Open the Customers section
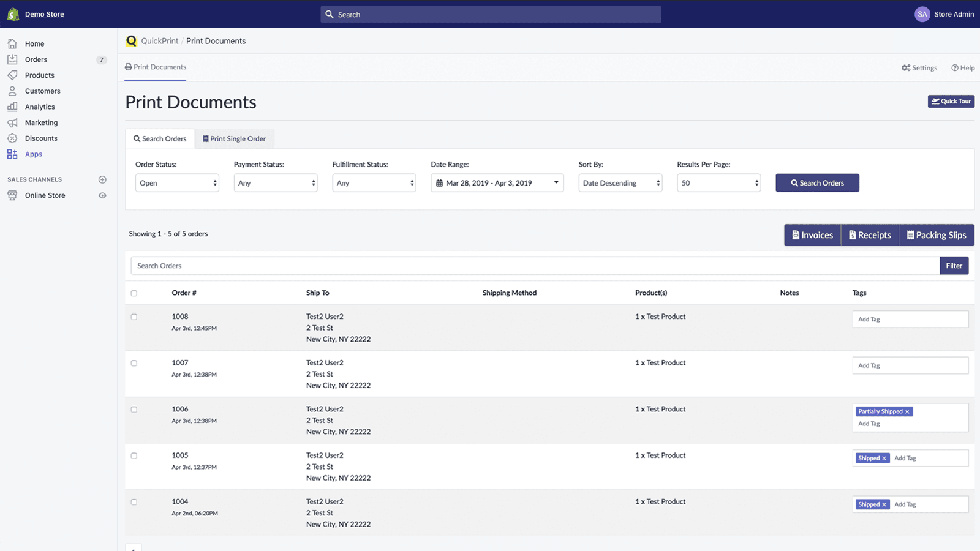 click(42, 91)
